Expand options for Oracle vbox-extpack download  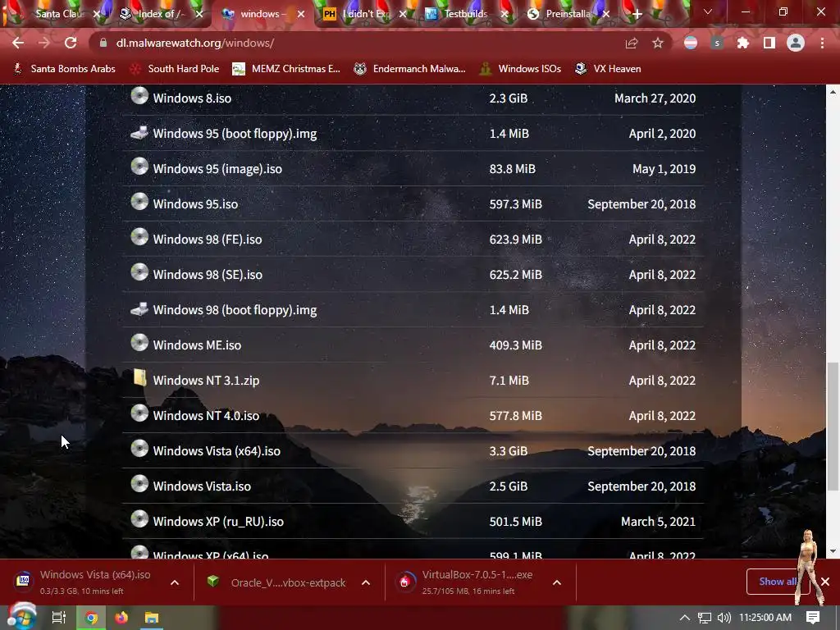[x=366, y=582]
